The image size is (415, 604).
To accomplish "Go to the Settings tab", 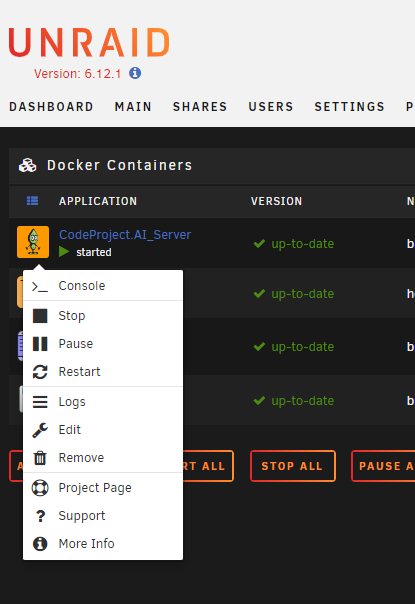I will click(349, 106).
